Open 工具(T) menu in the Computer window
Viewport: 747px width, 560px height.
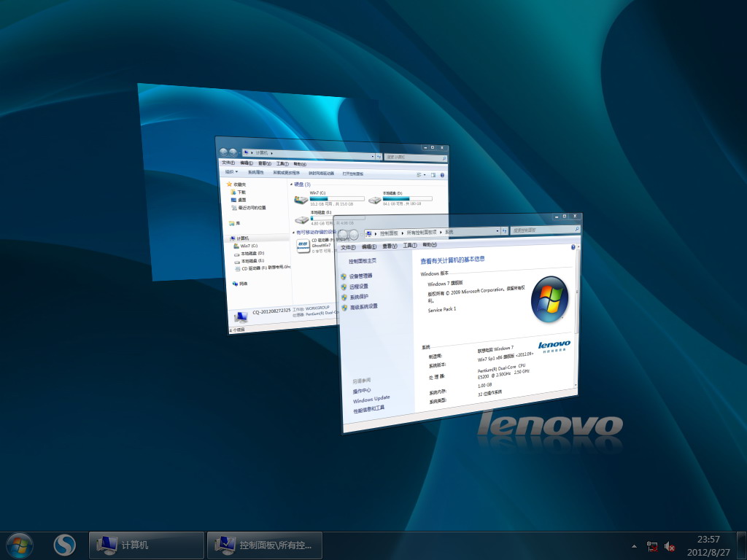tap(282, 164)
